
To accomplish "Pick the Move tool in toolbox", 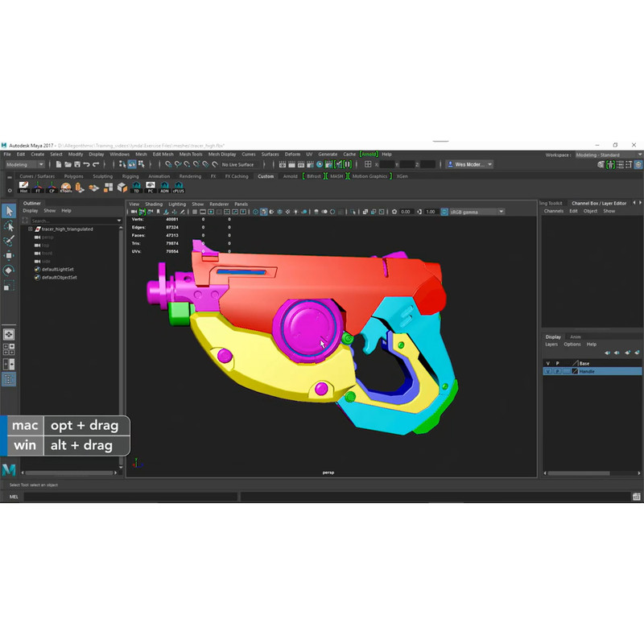I will pos(9,255).
